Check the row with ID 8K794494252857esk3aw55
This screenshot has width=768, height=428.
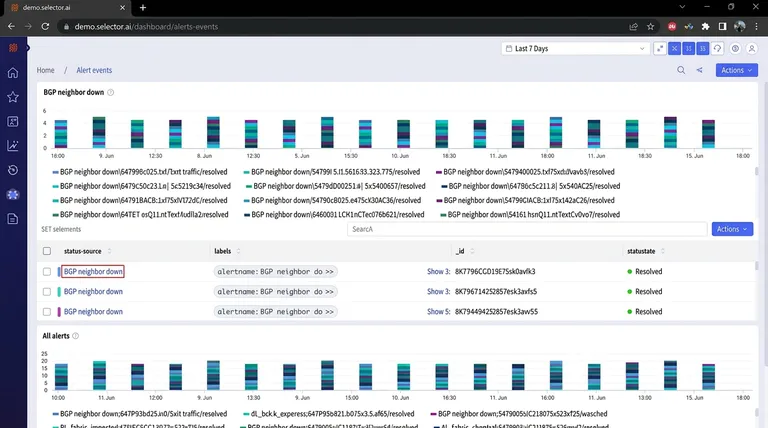pos(47,311)
